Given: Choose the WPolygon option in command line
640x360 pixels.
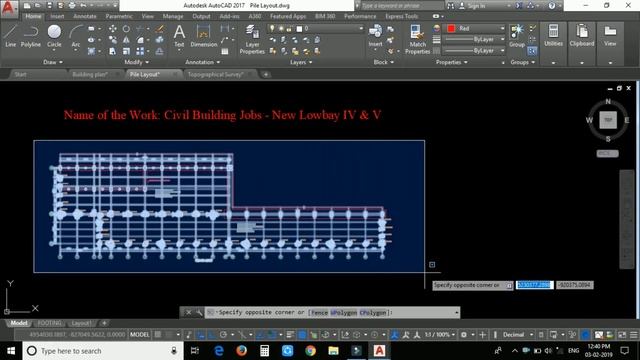Looking at the screenshot, I should (x=343, y=313).
